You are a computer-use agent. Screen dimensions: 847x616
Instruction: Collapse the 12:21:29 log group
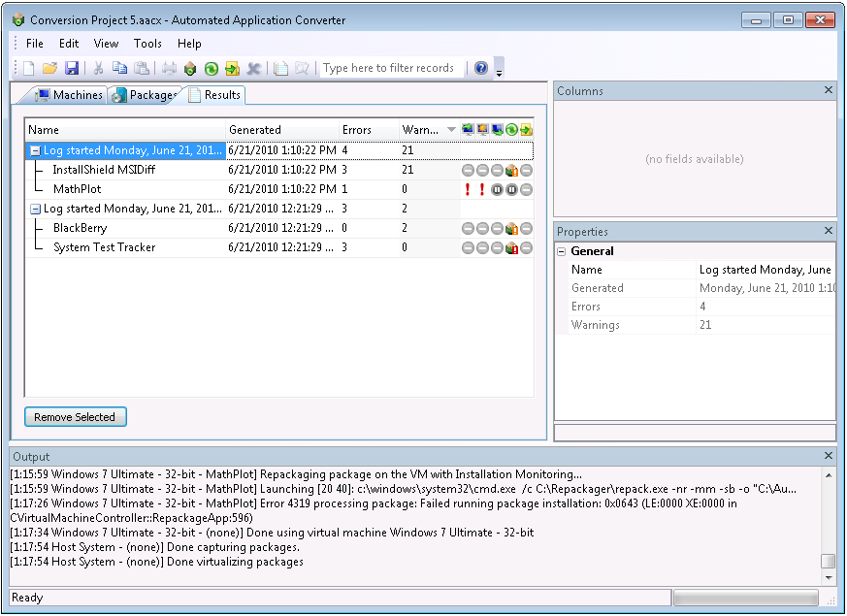(x=35, y=209)
